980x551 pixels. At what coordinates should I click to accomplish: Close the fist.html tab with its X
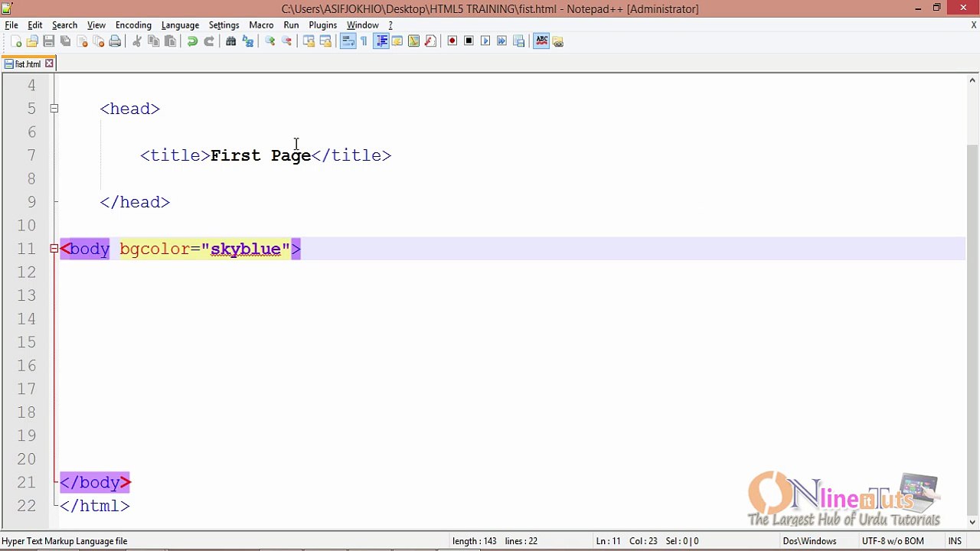(x=49, y=64)
